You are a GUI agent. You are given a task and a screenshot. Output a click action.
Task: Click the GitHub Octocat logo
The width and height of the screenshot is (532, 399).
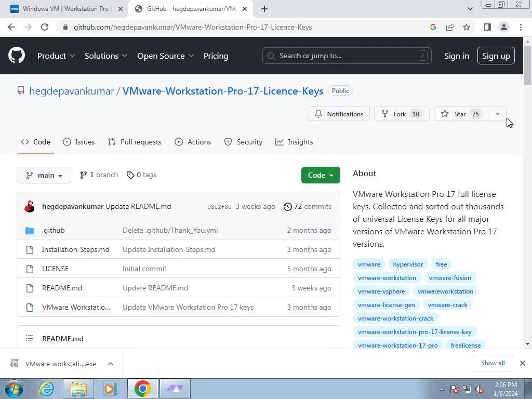tap(16, 56)
